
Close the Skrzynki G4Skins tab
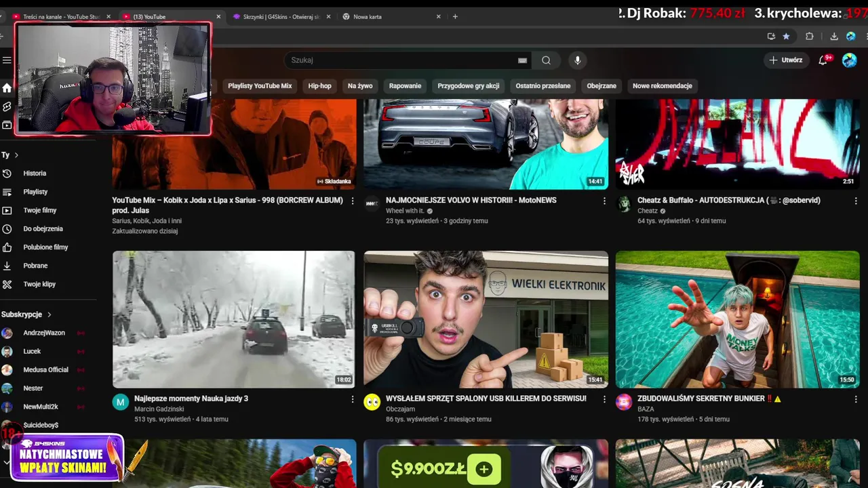pyautogui.click(x=328, y=17)
